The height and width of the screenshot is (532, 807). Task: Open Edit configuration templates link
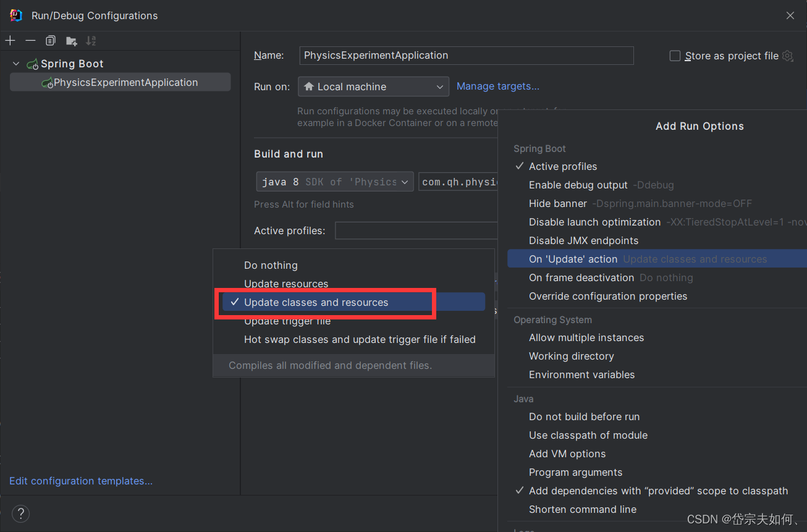(81, 481)
